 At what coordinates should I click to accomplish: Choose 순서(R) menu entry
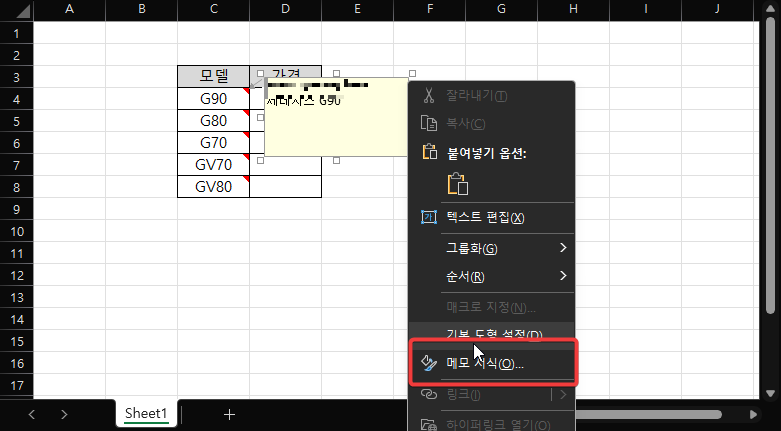point(491,276)
